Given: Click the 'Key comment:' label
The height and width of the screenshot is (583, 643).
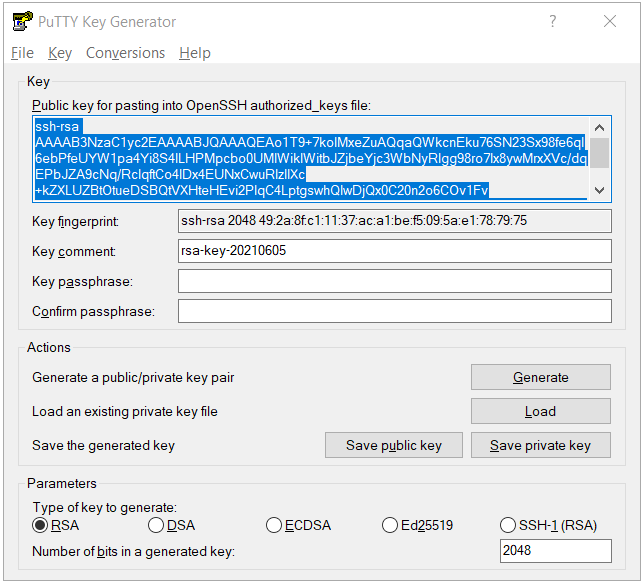Looking at the screenshot, I should point(73,251).
